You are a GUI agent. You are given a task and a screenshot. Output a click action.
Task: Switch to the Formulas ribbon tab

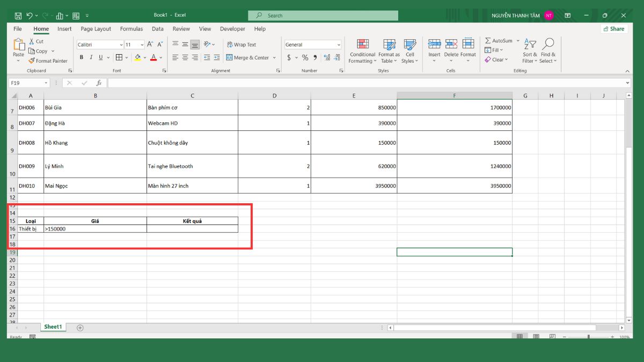pyautogui.click(x=131, y=29)
